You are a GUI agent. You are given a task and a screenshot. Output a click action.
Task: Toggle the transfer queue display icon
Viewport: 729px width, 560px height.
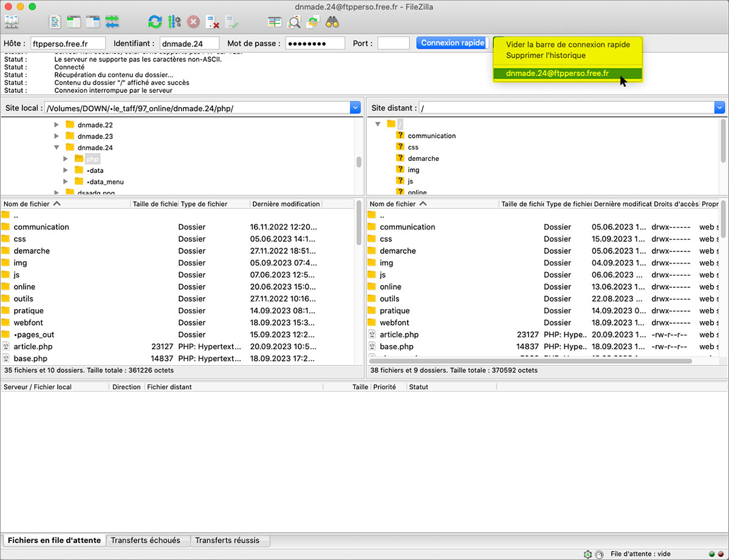click(112, 22)
